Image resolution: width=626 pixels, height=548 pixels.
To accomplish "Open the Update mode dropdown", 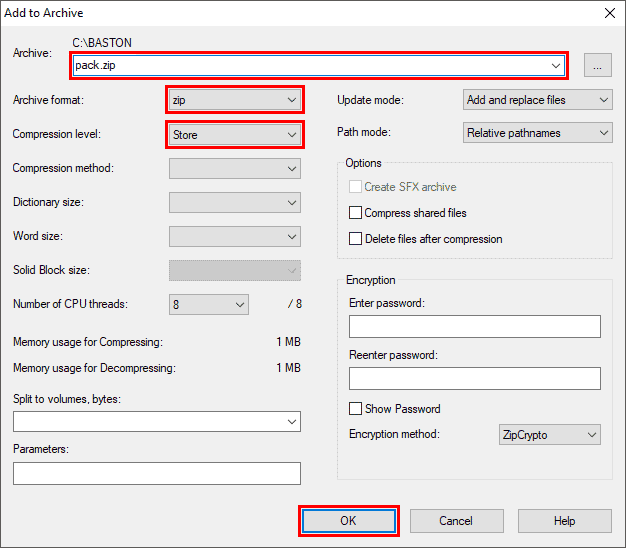I will coord(538,100).
